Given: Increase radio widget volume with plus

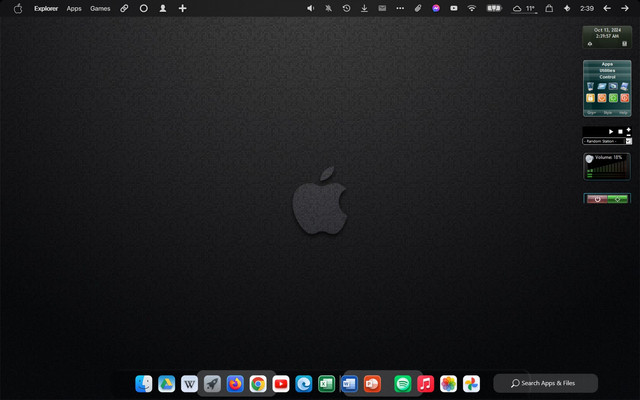Looking at the screenshot, I should tap(629, 129).
